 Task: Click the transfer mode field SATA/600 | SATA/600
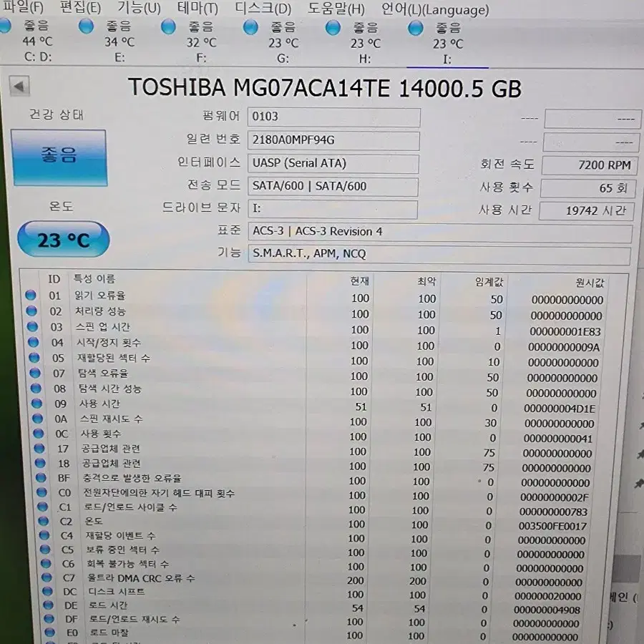coord(333,187)
